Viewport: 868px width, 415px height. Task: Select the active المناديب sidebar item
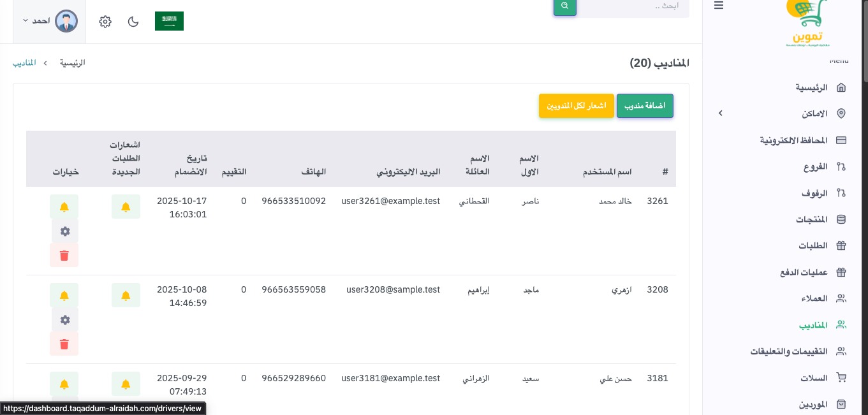[x=813, y=325]
